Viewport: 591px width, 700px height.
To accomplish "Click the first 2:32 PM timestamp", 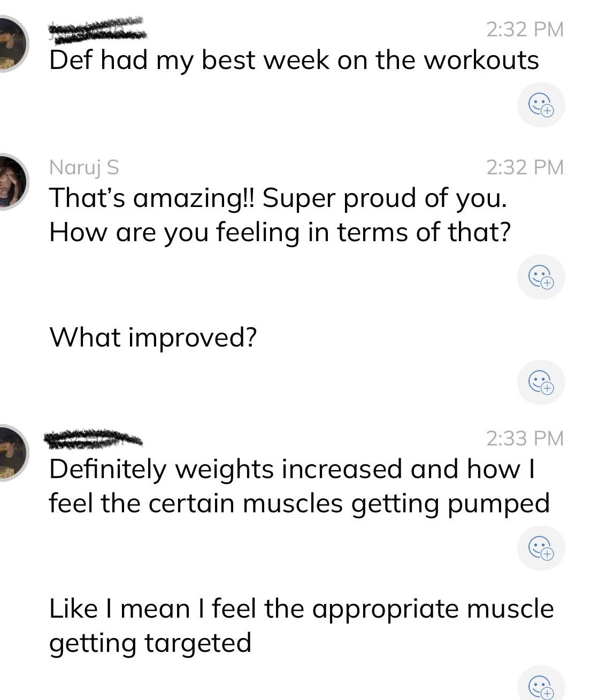I will click(x=525, y=29).
